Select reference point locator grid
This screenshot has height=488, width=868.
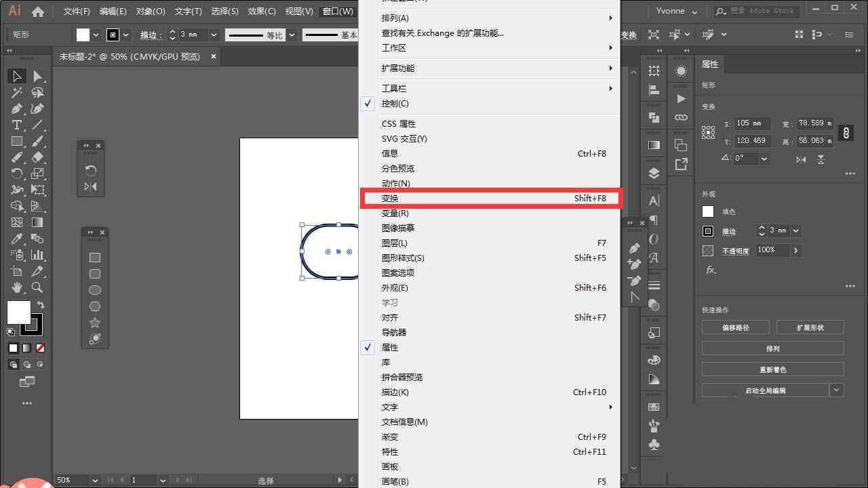pos(709,132)
